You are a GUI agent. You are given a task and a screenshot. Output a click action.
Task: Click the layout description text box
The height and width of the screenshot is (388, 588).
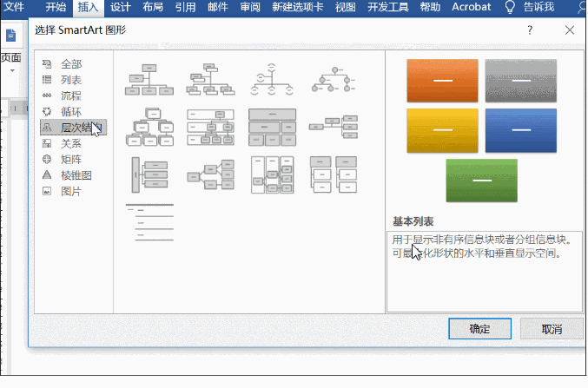tap(485, 272)
